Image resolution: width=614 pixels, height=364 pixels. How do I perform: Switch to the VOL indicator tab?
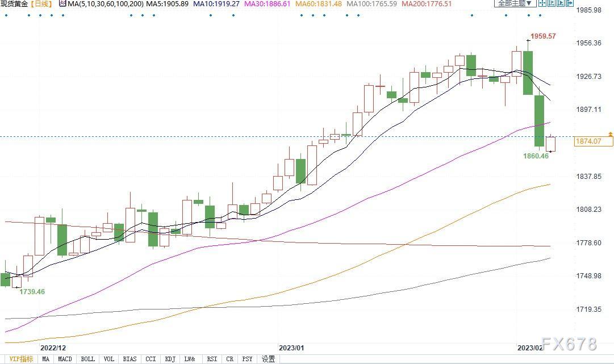(x=109, y=359)
